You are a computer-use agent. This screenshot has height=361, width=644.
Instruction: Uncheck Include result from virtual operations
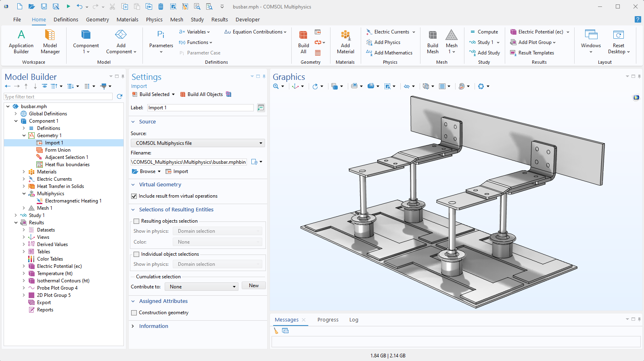[134, 196]
